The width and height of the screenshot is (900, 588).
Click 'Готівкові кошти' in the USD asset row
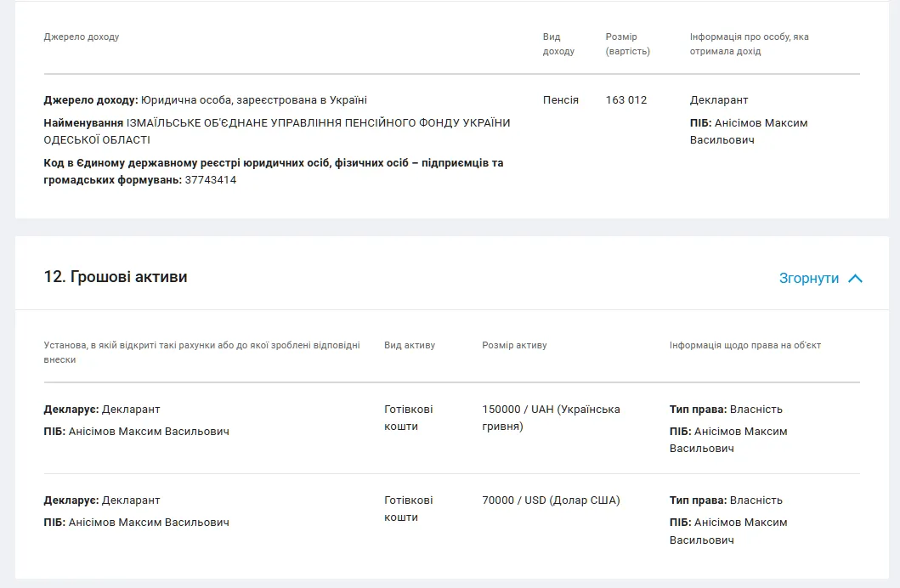(x=408, y=509)
